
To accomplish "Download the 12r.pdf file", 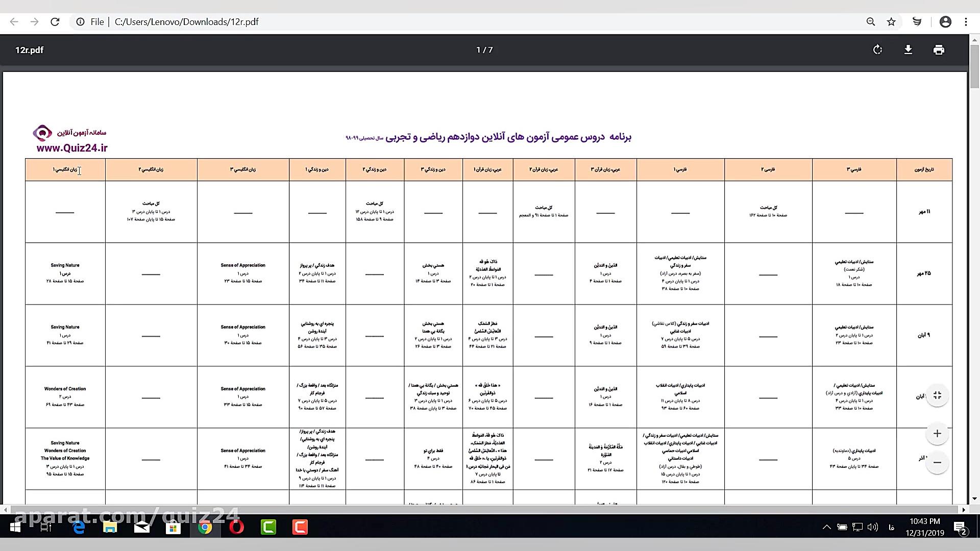I will [909, 49].
